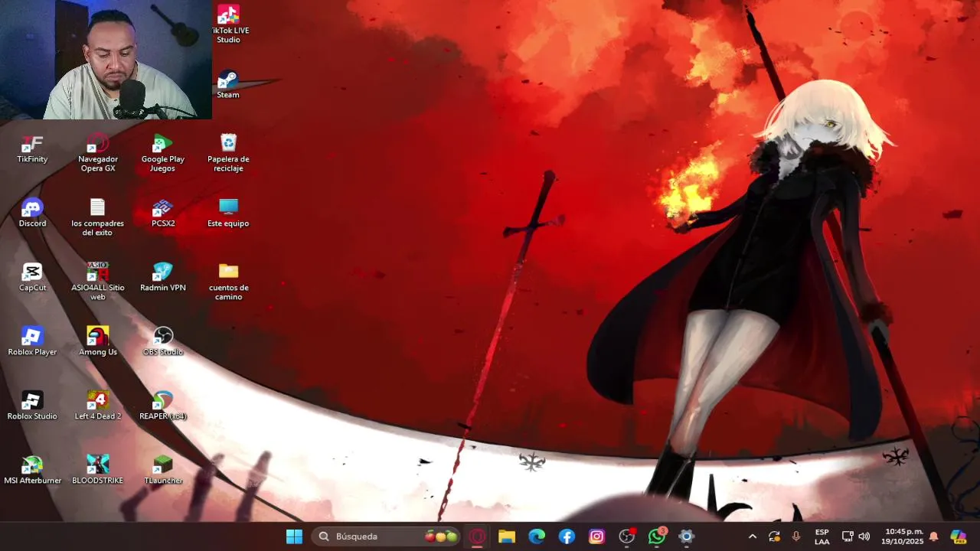The image size is (980, 551).
Task: Open Settings gear in taskbar
Action: (x=687, y=536)
